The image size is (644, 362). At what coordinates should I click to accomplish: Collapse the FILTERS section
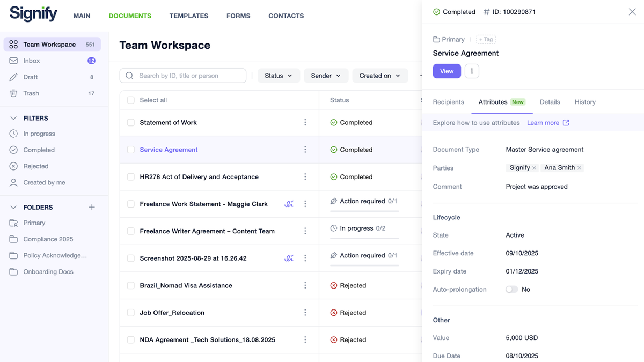click(x=13, y=118)
